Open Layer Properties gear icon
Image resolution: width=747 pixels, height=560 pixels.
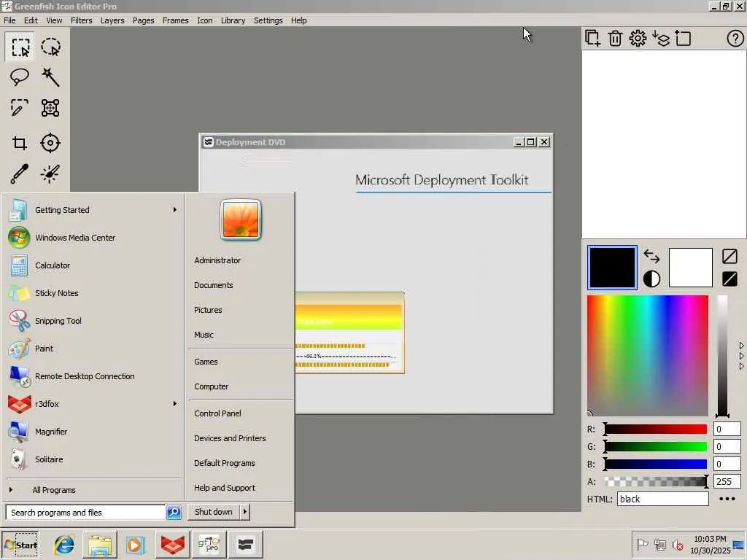tap(638, 38)
